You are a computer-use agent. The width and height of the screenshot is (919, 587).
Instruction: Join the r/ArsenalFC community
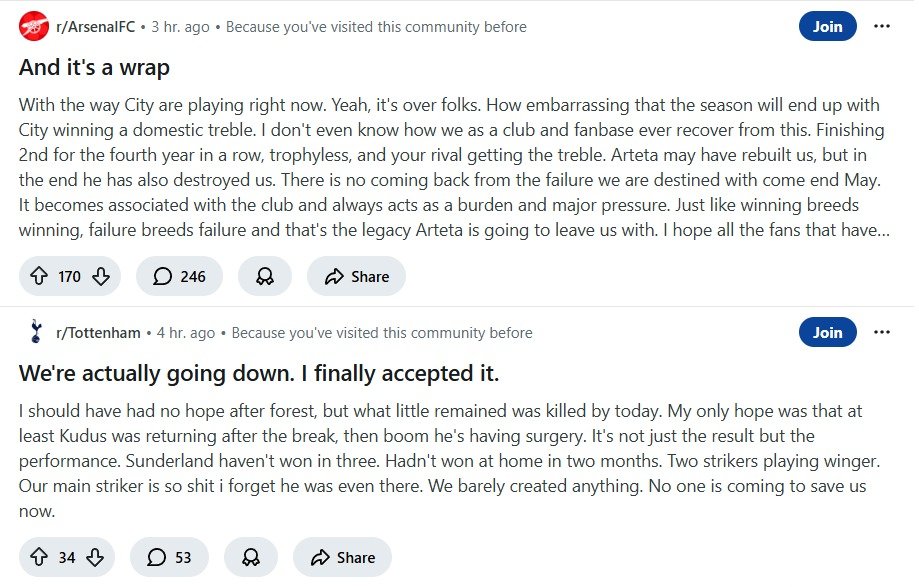[827, 27]
